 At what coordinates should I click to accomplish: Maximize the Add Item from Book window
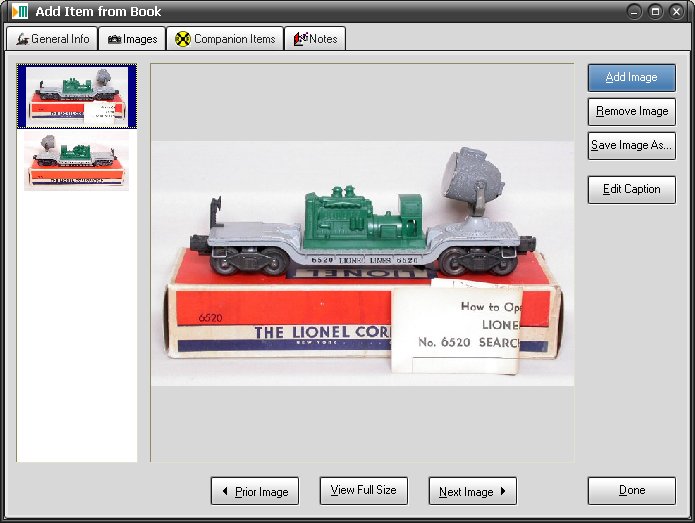pos(655,12)
